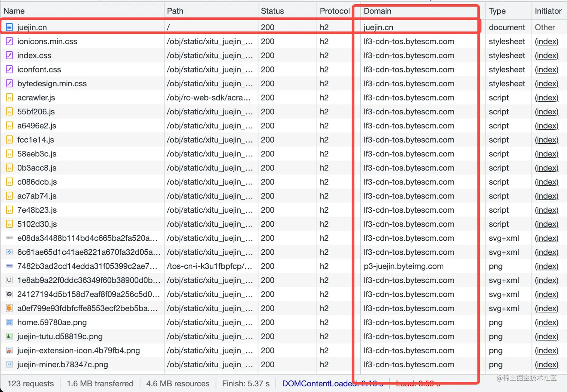
Task: Click the script icon for a6496e2.js
Action: (9, 126)
